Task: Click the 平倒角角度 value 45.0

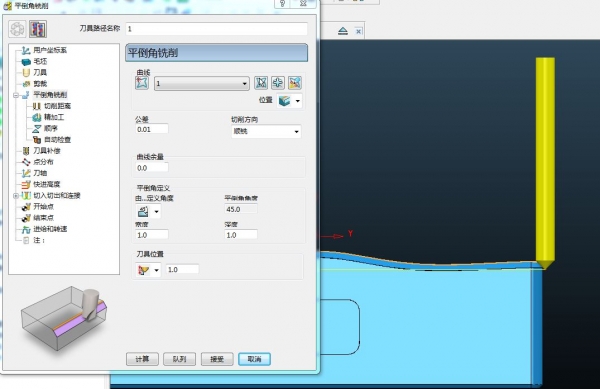Action: pos(241,209)
